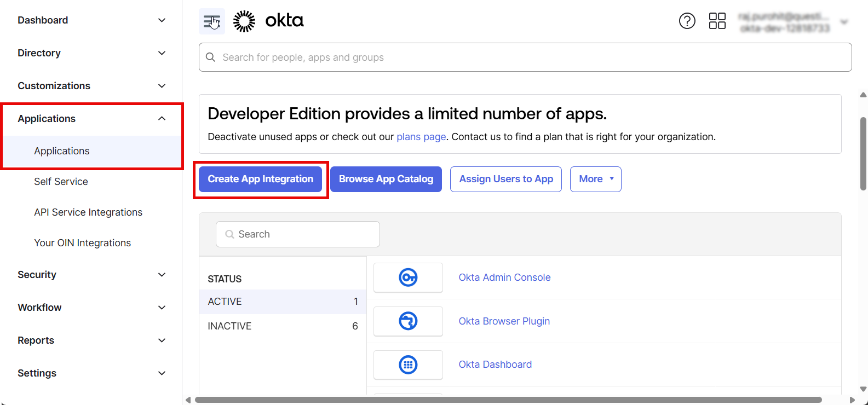
Task: Click the horizontal scrollbar at bottom
Action: pos(508,400)
